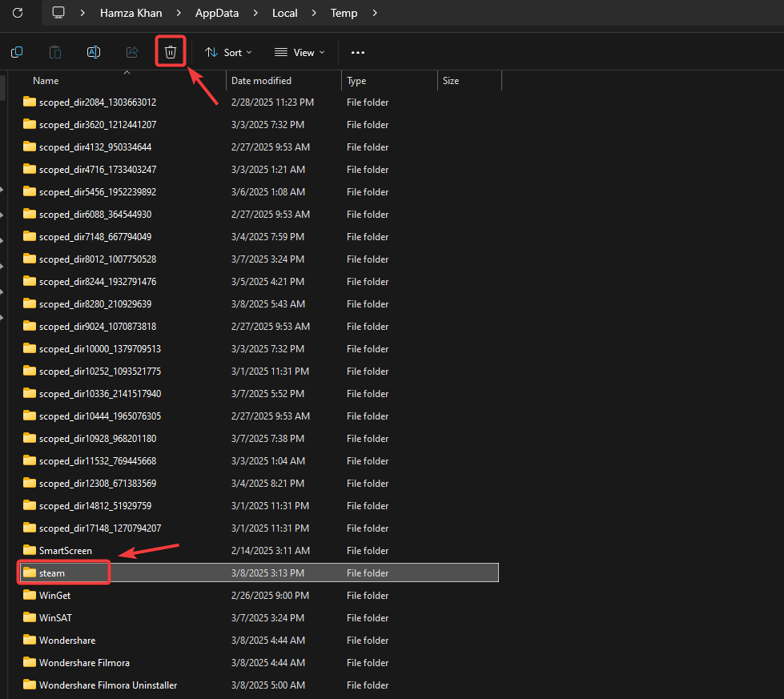Click the Copy icon in toolbar
Image resolution: width=784 pixels, height=699 pixels.
point(17,52)
